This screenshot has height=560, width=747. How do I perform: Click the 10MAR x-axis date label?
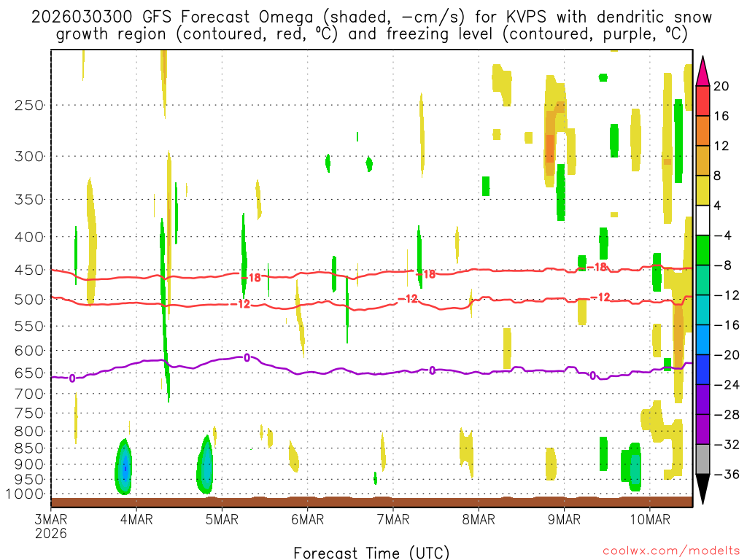click(x=650, y=518)
